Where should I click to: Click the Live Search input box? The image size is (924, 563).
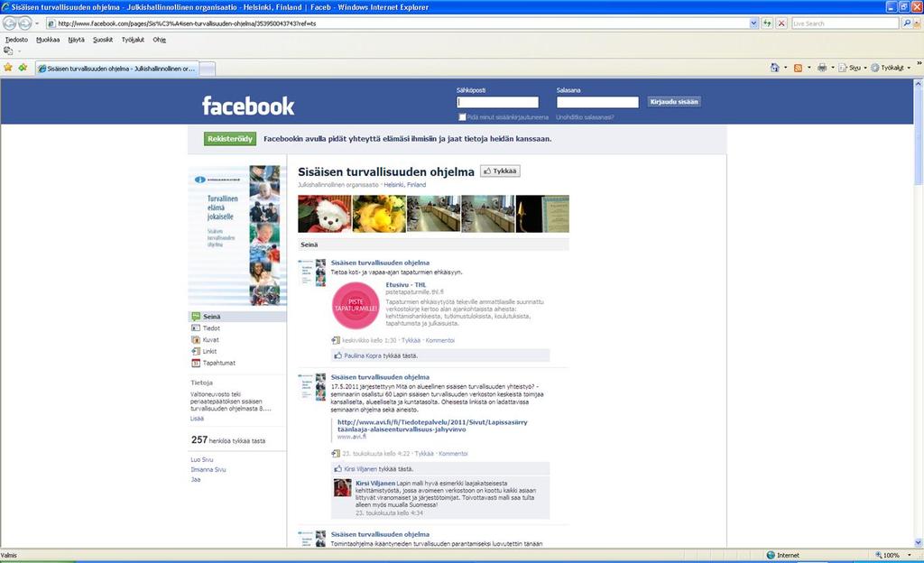coord(845,23)
